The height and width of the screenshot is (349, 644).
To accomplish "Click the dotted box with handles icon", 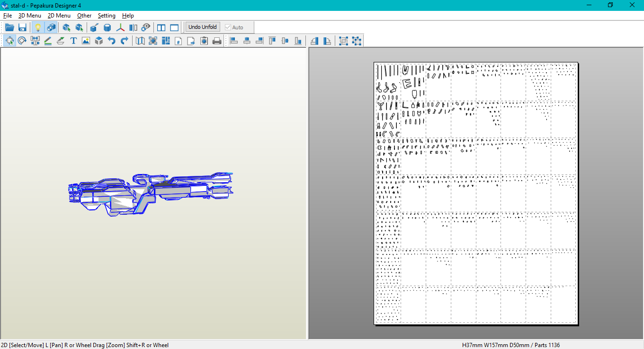I will 357,41.
